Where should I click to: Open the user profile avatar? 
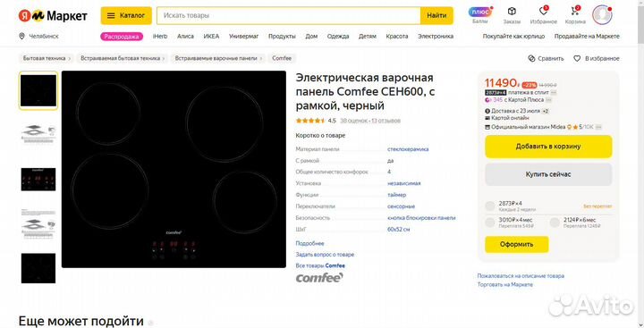click(x=602, y=15)
